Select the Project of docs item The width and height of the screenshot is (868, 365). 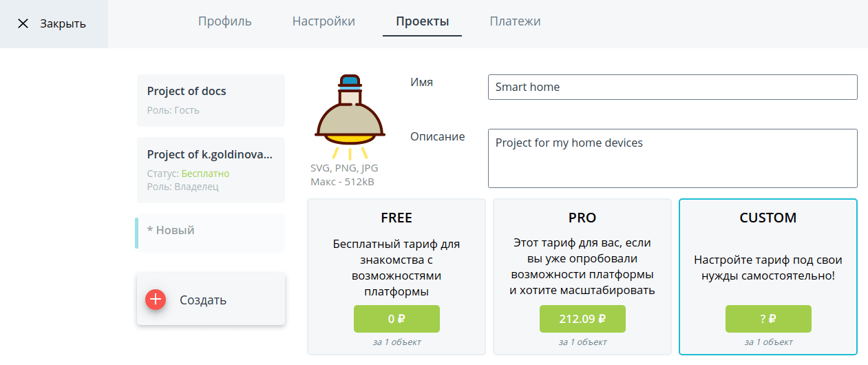[x=211, y=101]
